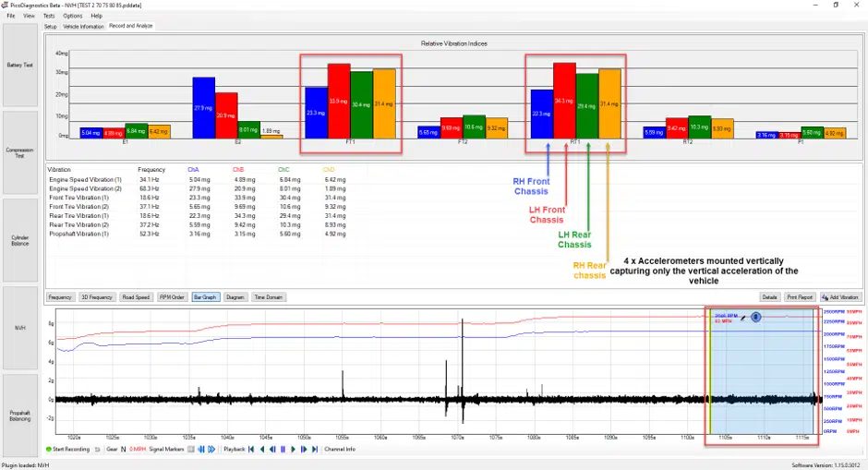Click the Details button
Screen dimensions: 868x470
pyautogui.click(x=769, y=297)
